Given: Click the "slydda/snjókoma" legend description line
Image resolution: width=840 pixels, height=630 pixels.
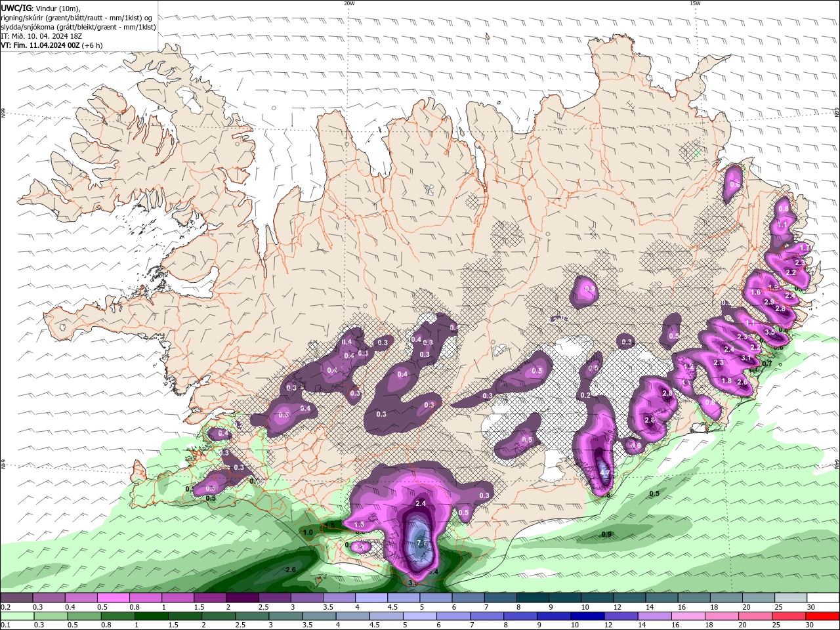Looking at the screenshot, I should click(78, 27).
